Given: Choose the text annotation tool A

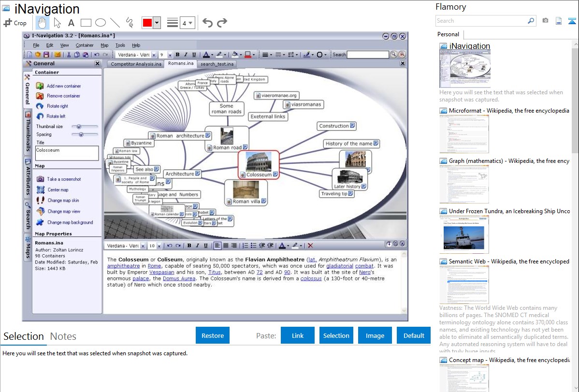Looking at the screenshot, I should [71, 23].
